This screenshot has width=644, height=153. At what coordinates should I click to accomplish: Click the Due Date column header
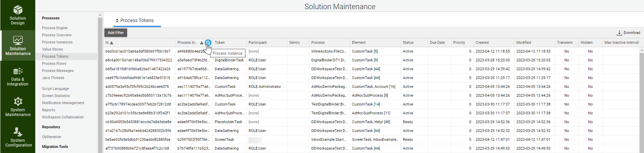437,43
